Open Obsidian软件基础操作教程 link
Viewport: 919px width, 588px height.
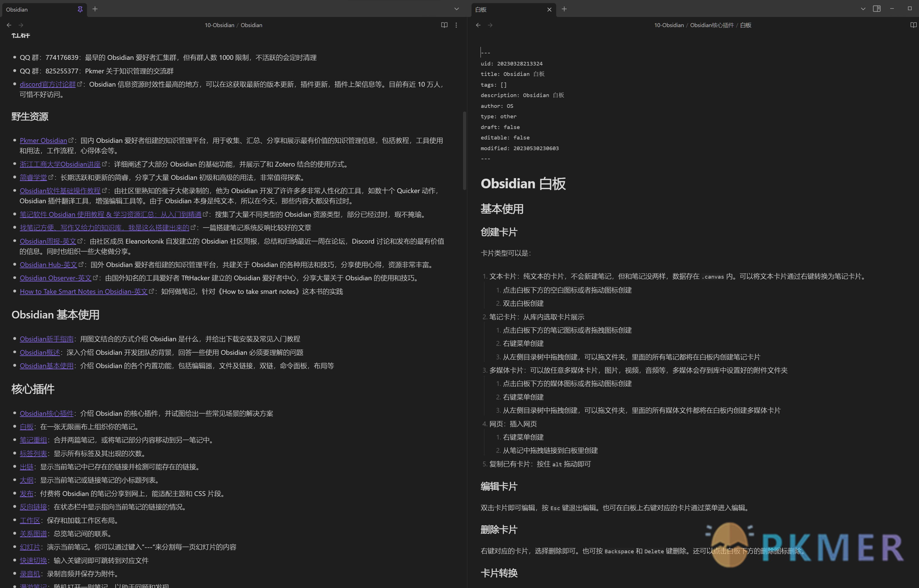(x=60, y=191)
